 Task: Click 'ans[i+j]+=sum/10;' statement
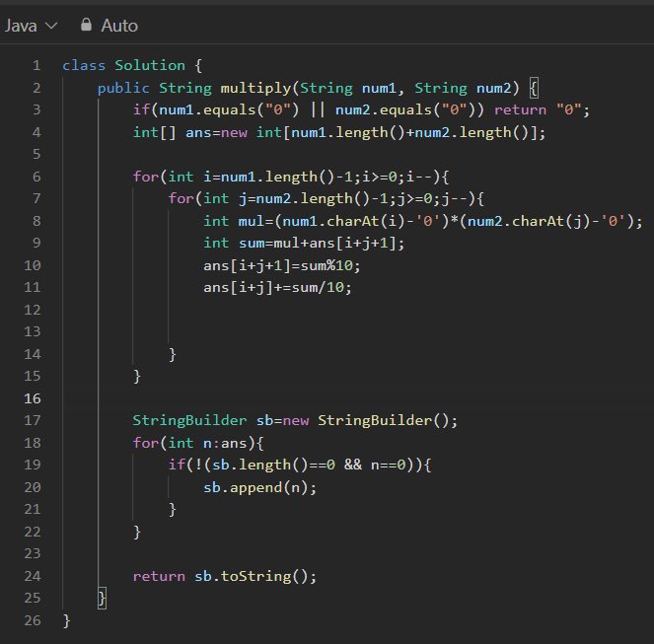tap(277, 287)
